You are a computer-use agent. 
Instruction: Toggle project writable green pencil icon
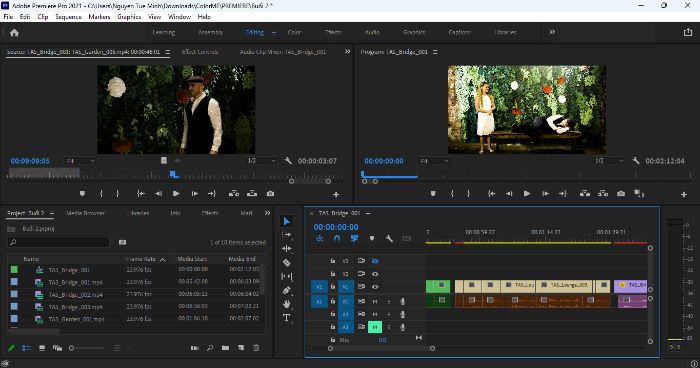click(12, 348)
